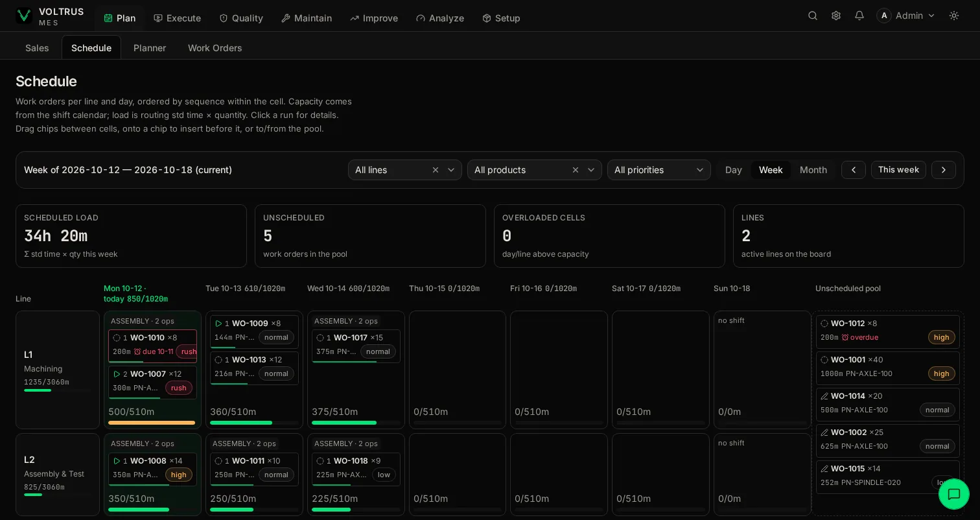Go to next week arrow
Screen dimensions: 980x520
(x=944, y=170)
